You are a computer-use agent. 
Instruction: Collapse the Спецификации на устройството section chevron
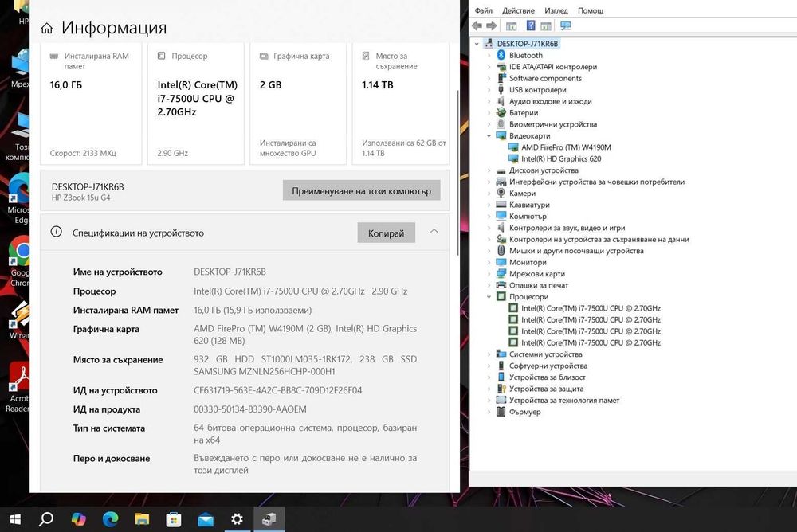(x=434, y=232)
